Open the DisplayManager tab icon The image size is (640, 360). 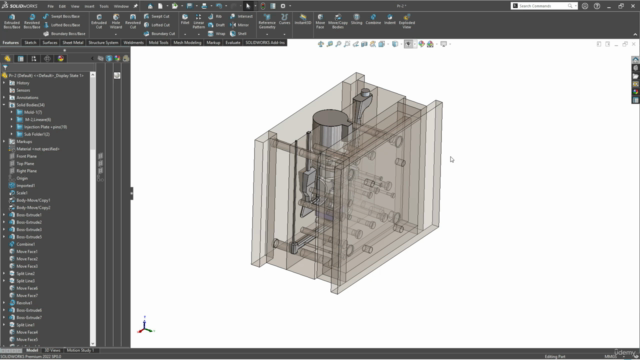click(61, 59)
